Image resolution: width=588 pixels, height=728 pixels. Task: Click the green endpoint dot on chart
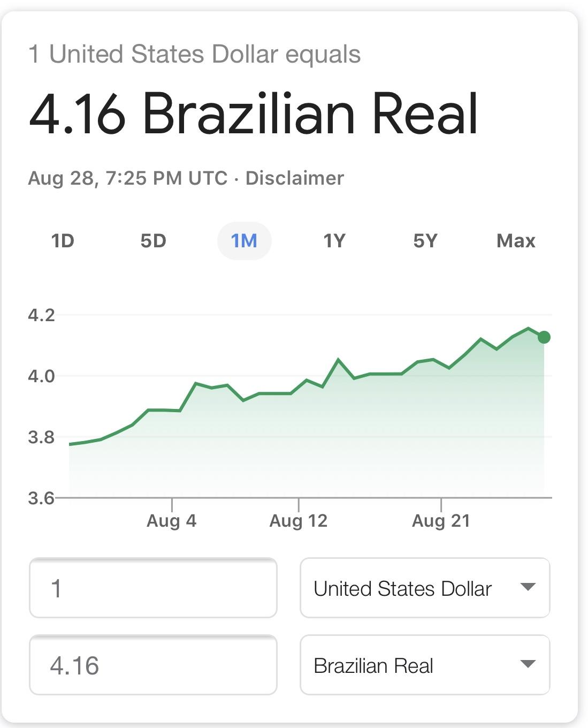click(x=544, y=337)
